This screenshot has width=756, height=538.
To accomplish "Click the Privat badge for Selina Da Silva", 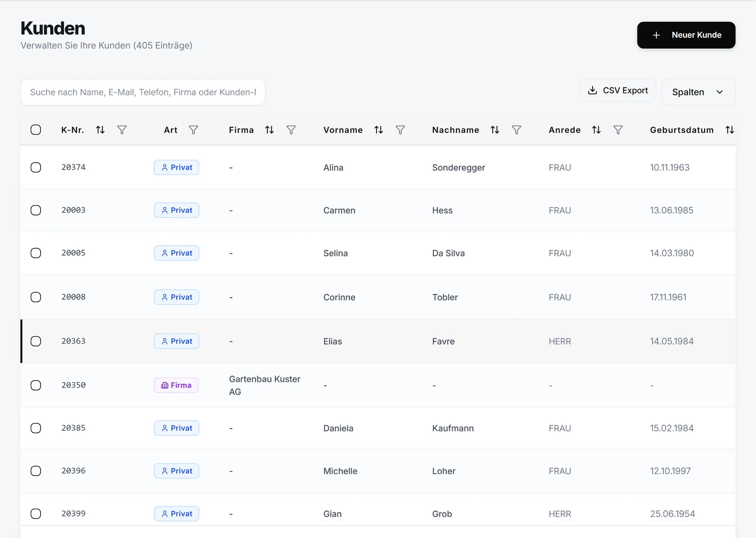I will [x=176, y=253].
